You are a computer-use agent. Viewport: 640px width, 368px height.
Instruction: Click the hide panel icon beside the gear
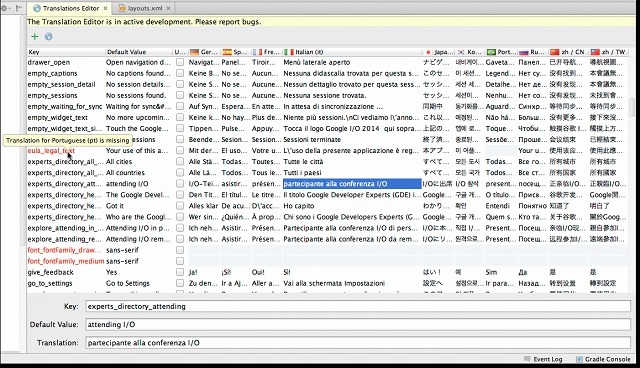point(19,8)
